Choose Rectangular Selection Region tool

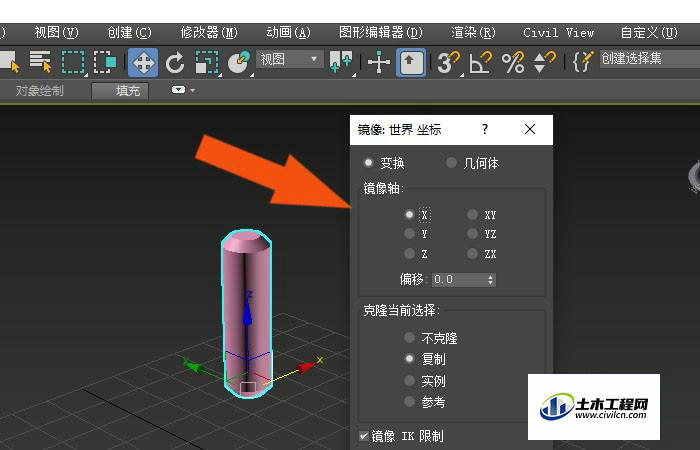tap(73, 62)
